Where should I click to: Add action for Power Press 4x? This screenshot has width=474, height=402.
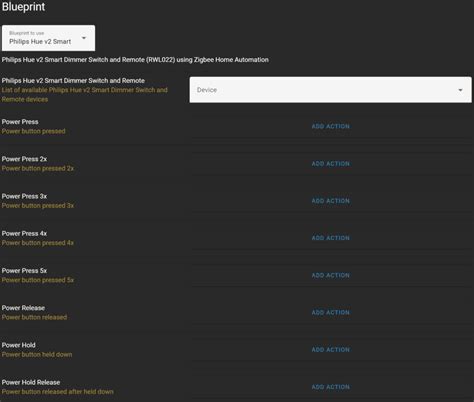pos(331,238)
